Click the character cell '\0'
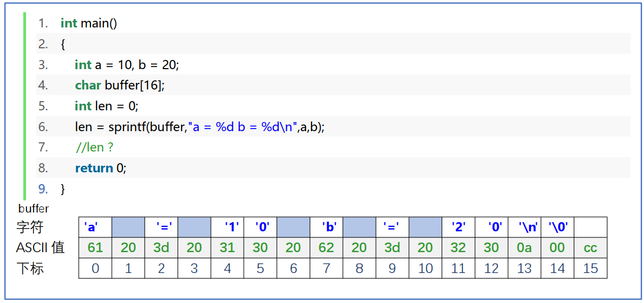 pos(558,227)
